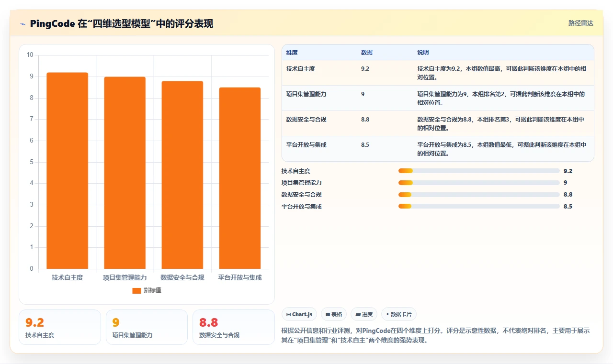This screenshot has width=613, height=364.
Task: Click the 8.5 value in table
Action: (x=365, y=144)
